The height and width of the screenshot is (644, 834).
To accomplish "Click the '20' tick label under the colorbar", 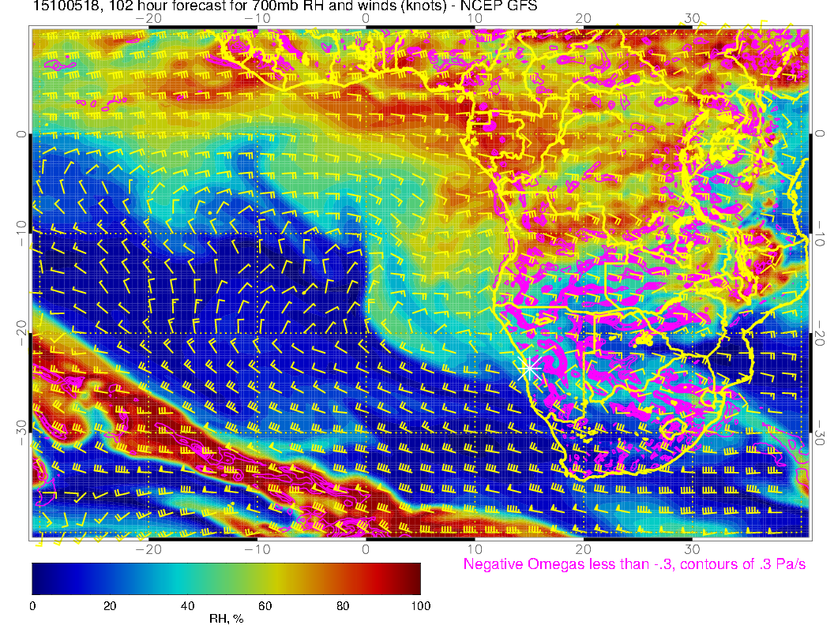I will (x=110, y=606).
